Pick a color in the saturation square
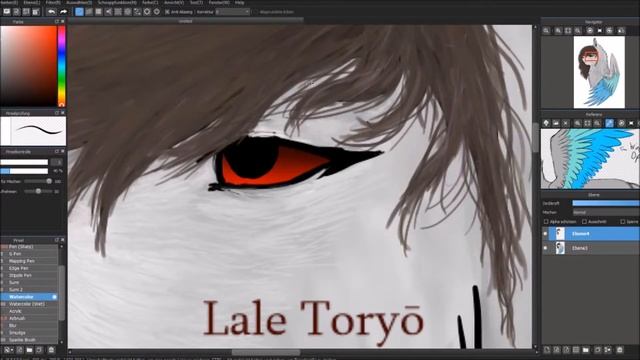Viewport: 640px width, 360px height. [28, 66]
